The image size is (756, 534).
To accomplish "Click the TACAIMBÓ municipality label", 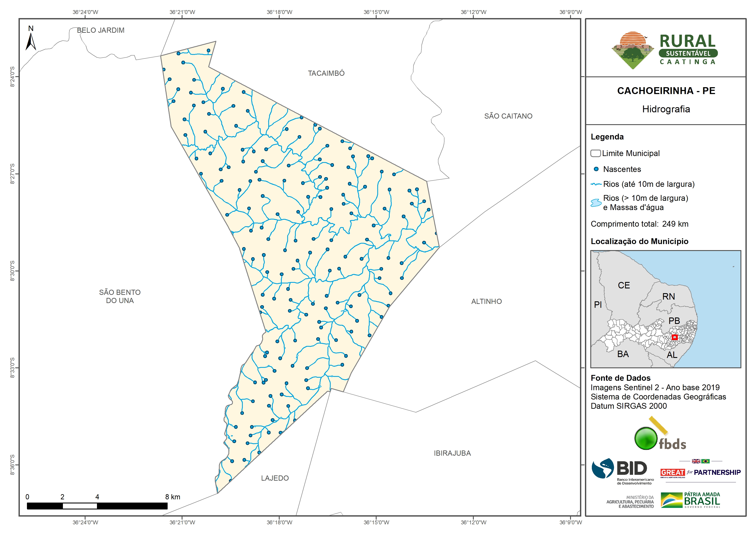I will pyautogui.click(x=326, y=73).
